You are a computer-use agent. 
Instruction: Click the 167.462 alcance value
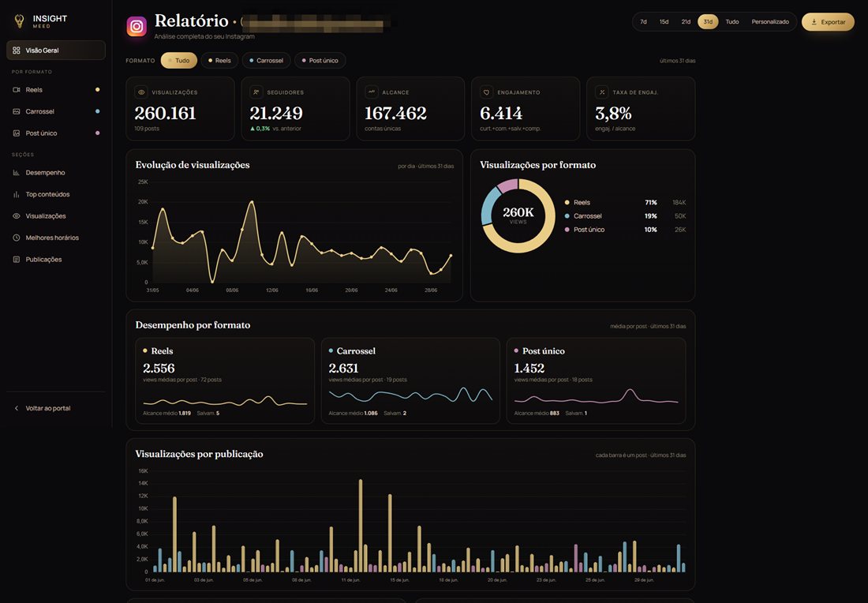point(395,113)
